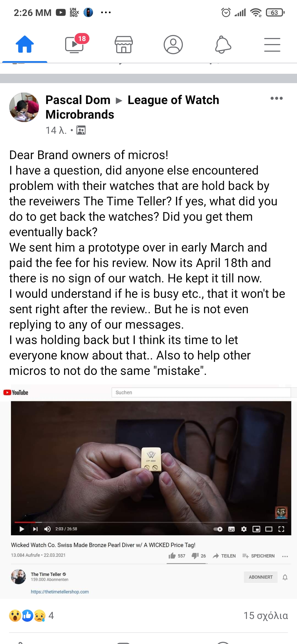Mute the video volume speaker icon

47,529
